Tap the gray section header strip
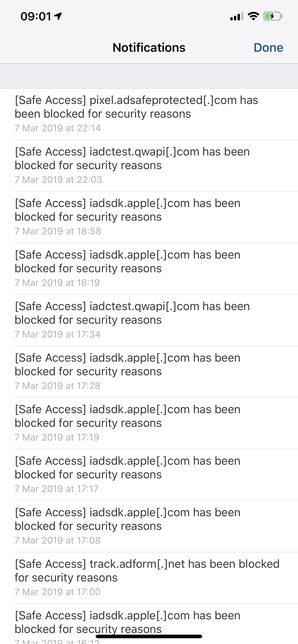Image resolution: width=298 pixels, height=644 pixels. coord(149,76)
